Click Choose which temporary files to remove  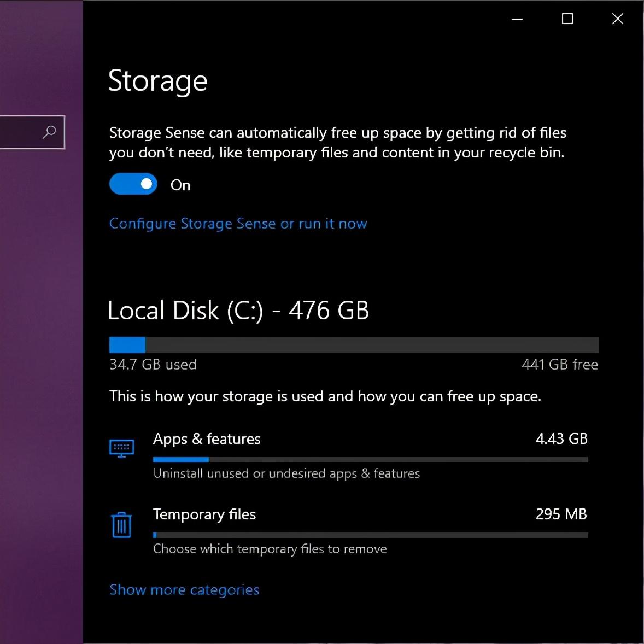[270, 549]
